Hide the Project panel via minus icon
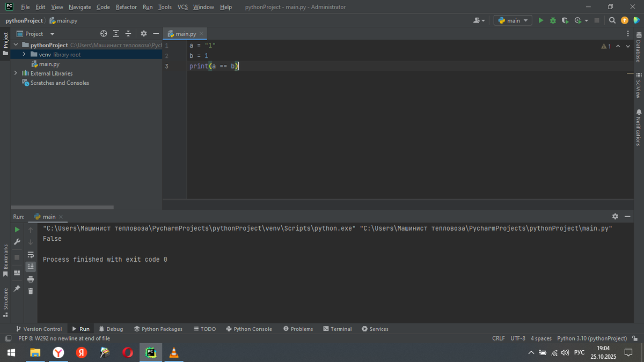Screen dimensions: 644x362 156,34
